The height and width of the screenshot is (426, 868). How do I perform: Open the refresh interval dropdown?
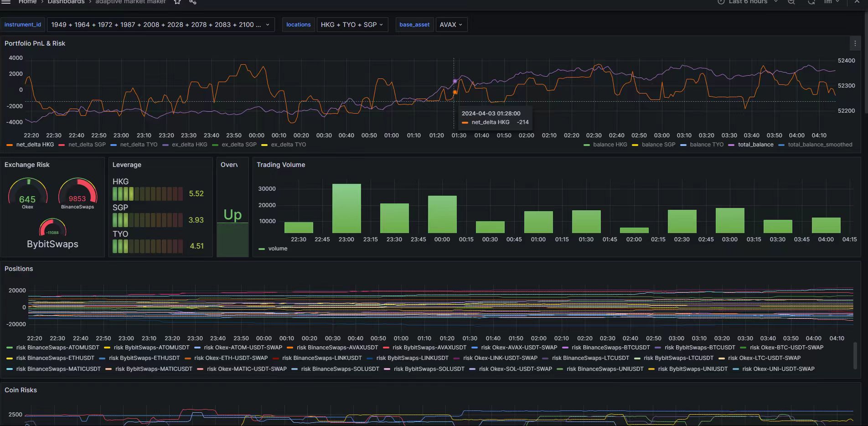pos(832,2)
